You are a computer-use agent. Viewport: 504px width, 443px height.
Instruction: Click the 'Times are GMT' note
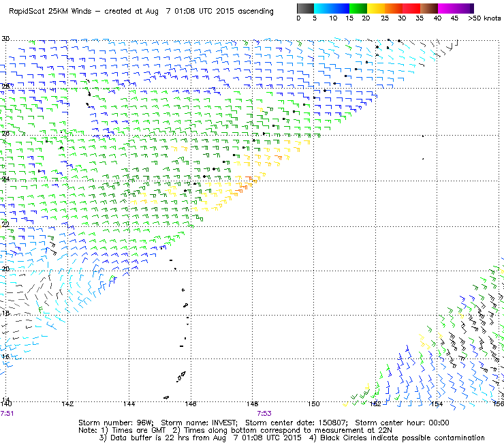click(138, 431)
